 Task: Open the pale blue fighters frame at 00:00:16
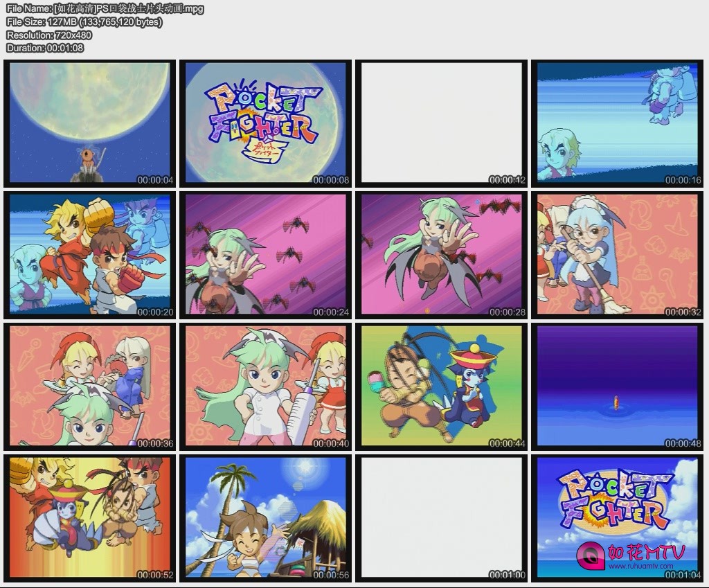point(617,123)
